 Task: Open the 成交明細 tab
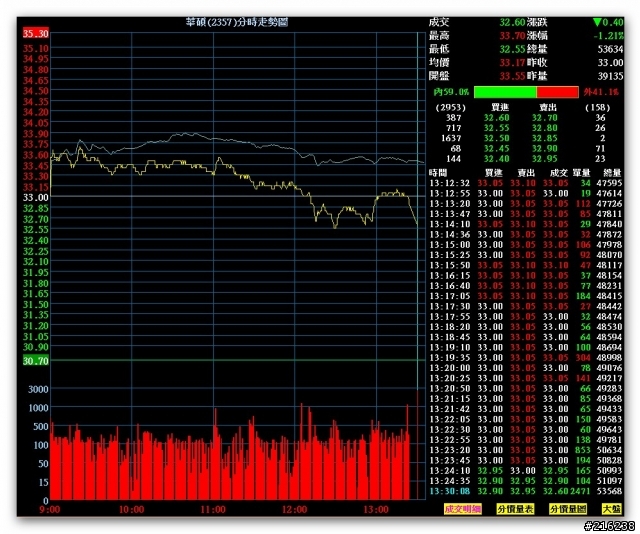click(x=462, y=509)
